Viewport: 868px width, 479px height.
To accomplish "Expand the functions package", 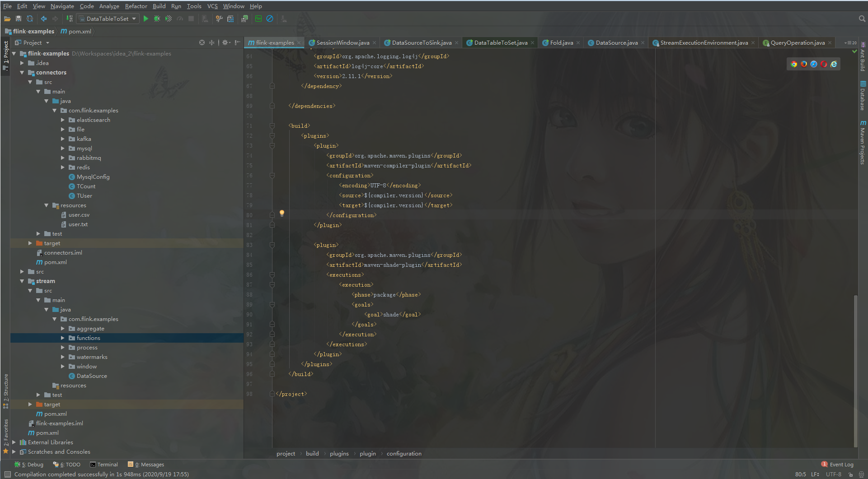I will [x=63, y=338].
